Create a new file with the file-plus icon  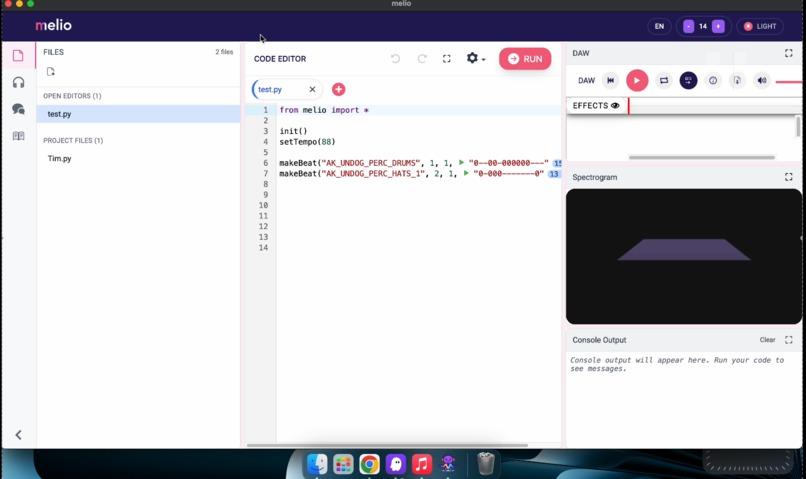(x=50, y=71)
